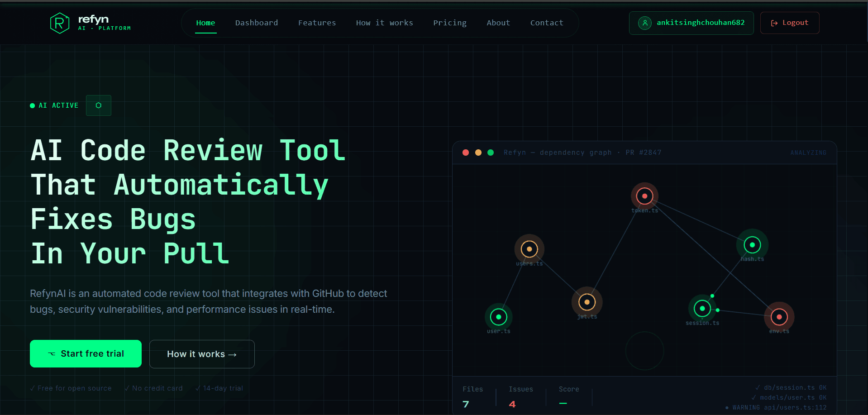This screenshot has width=868, height=415.
Task: Click the hash.ts dependency node
Action: click(x=752, y=245)
